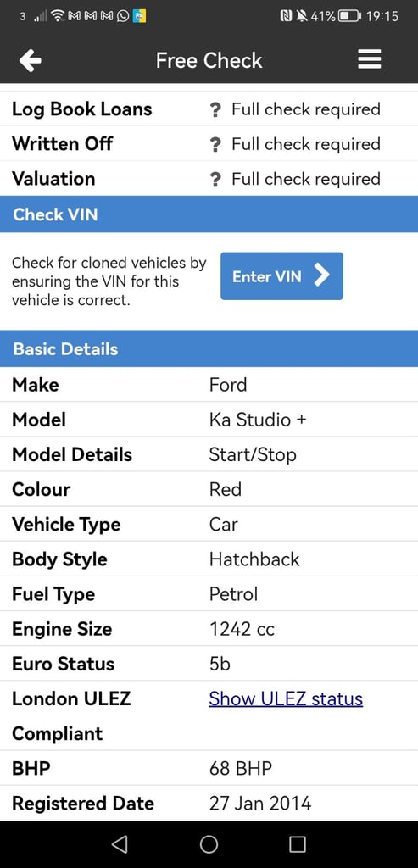Click the Enter VIN button
The height and width of the screenshot is (868, 418).
coord(281,276)
